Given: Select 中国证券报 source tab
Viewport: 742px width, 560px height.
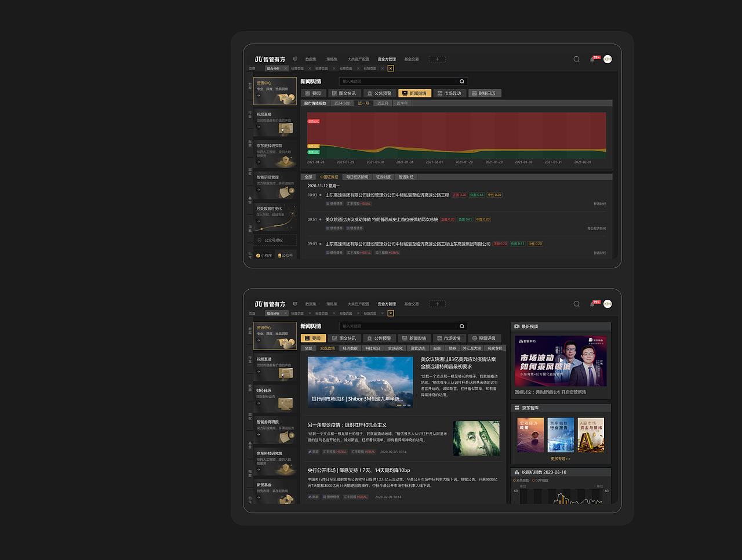Looking at the screenshot, I should pyautogui.click(x=329, y=177).
